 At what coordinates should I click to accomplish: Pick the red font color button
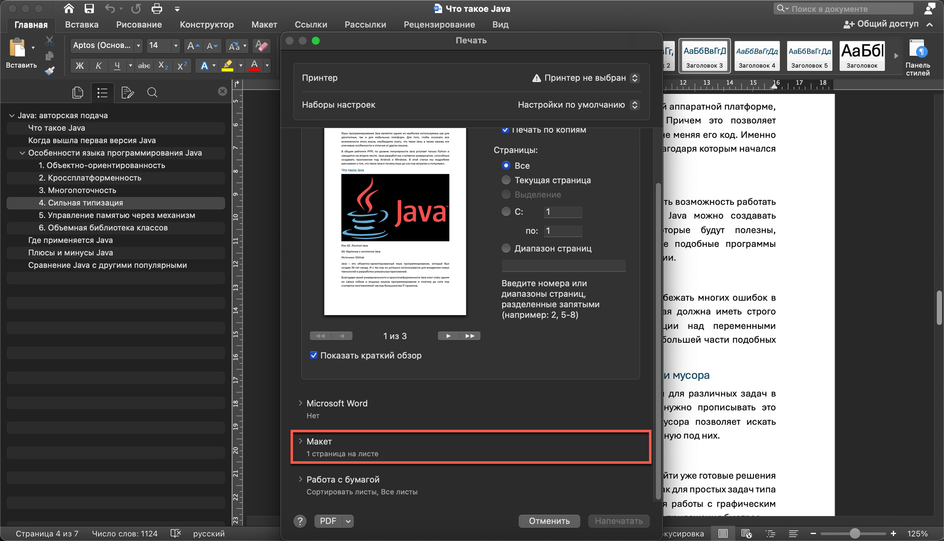click(254, 66)
